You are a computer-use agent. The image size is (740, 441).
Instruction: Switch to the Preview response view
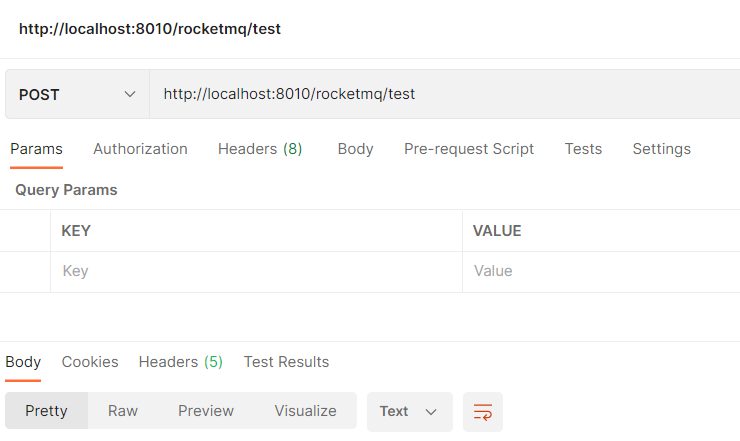206,411
